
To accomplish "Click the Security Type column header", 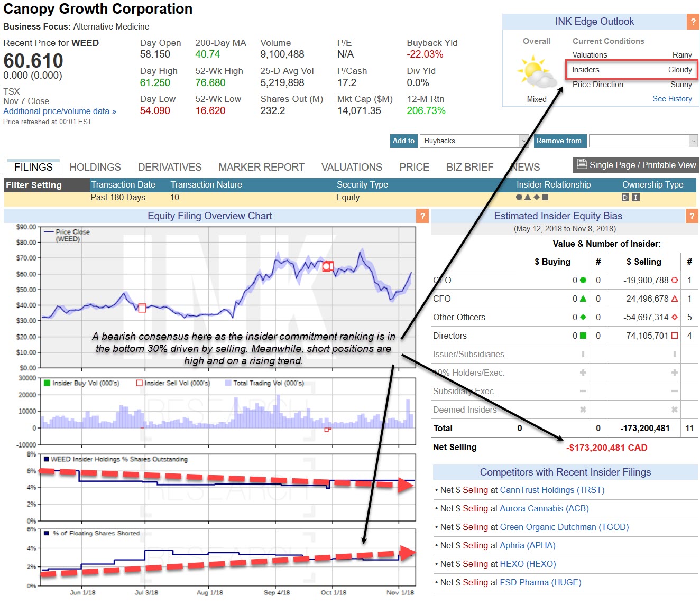I will coord(362,185).
